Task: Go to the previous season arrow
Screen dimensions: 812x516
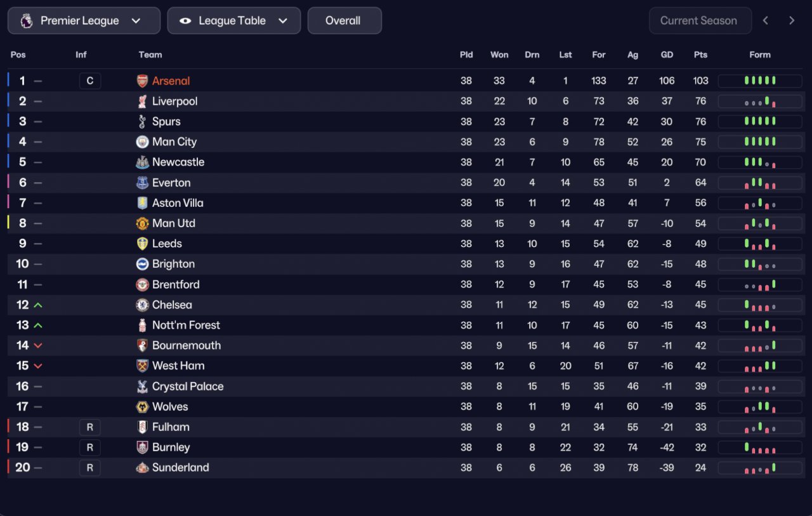Action: coord(766,21)
